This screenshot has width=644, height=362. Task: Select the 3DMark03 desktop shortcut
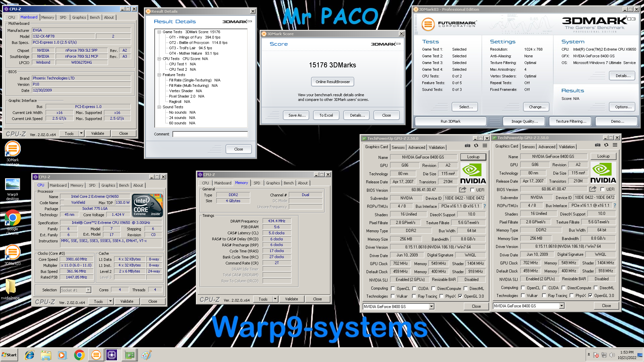click(x=13, y=255)
